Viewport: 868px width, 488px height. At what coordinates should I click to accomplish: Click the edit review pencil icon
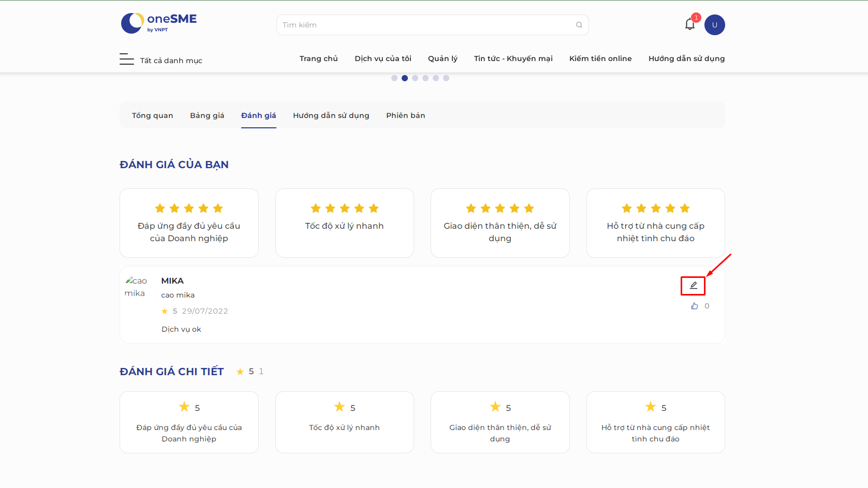[x=693, y=286]
